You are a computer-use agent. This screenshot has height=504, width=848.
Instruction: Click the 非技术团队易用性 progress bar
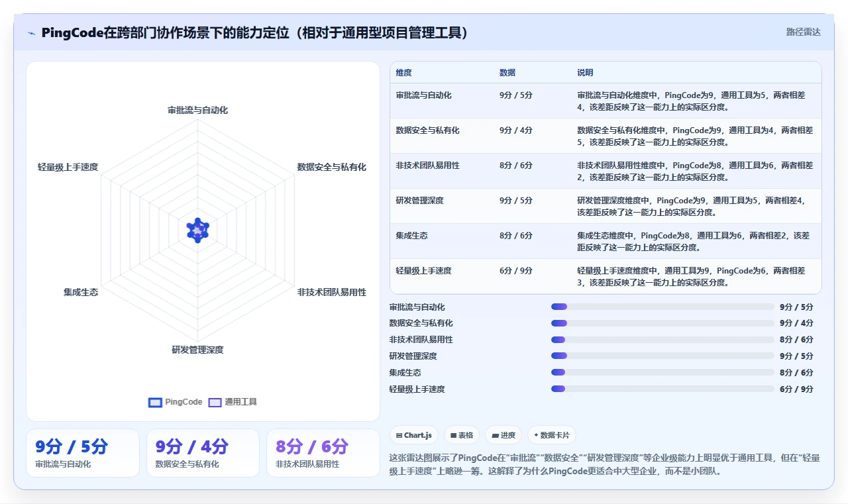(x=662, y=340)
